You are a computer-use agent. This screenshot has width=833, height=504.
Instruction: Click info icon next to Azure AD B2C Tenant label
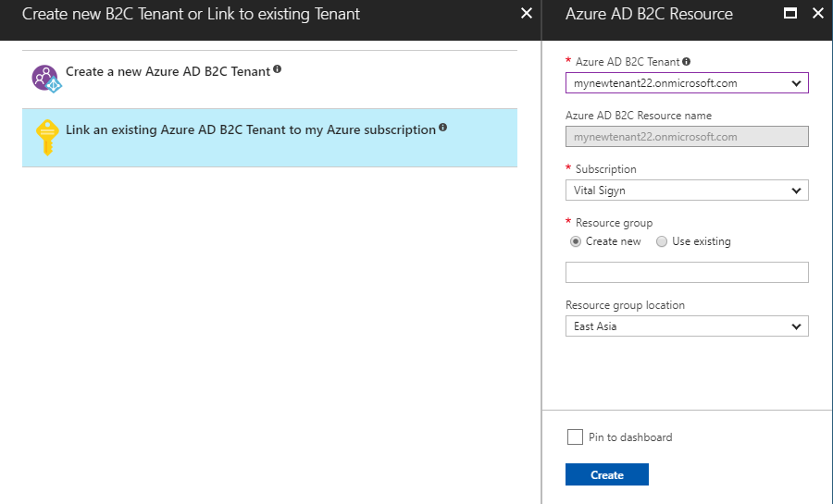tap(687, 62)
